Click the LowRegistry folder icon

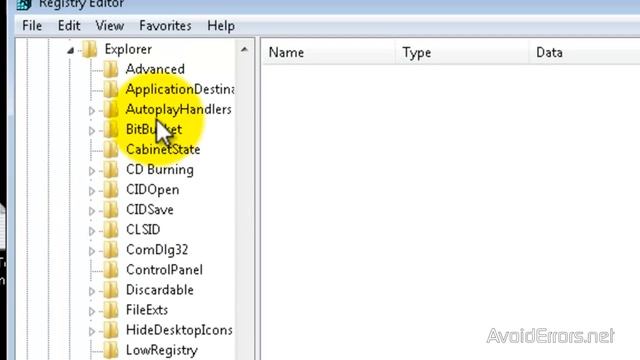click(111, 350)
